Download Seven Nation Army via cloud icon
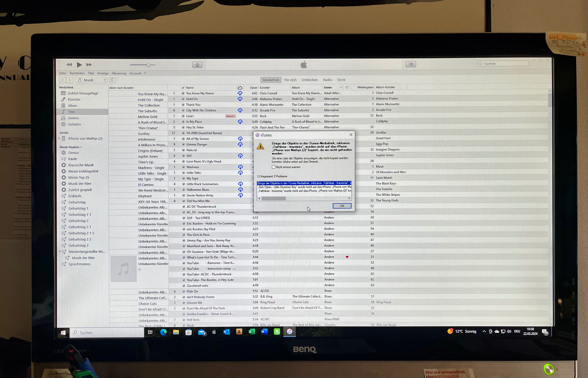 click(x=240, y=195)
